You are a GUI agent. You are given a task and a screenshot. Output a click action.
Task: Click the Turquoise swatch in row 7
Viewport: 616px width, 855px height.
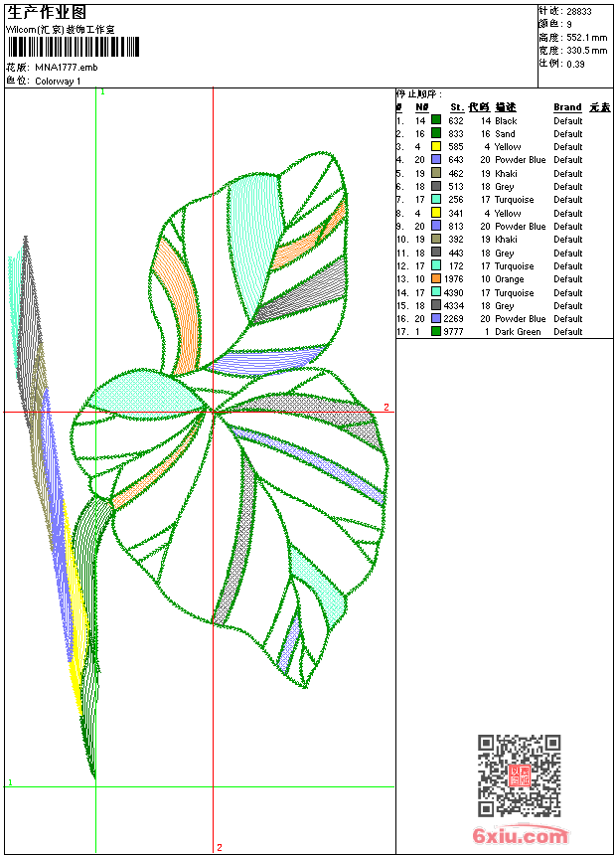coord(436,200)
